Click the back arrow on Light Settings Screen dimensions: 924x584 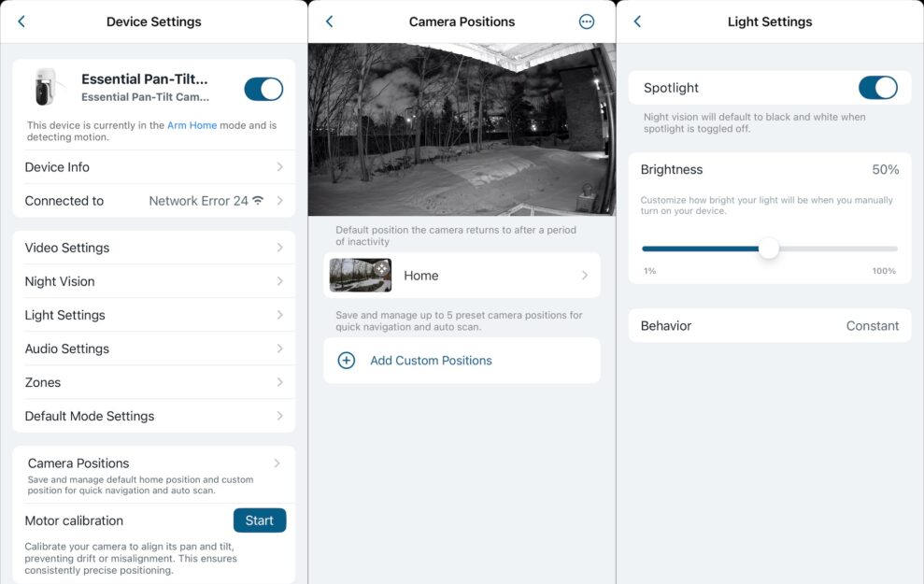[637, 21]
